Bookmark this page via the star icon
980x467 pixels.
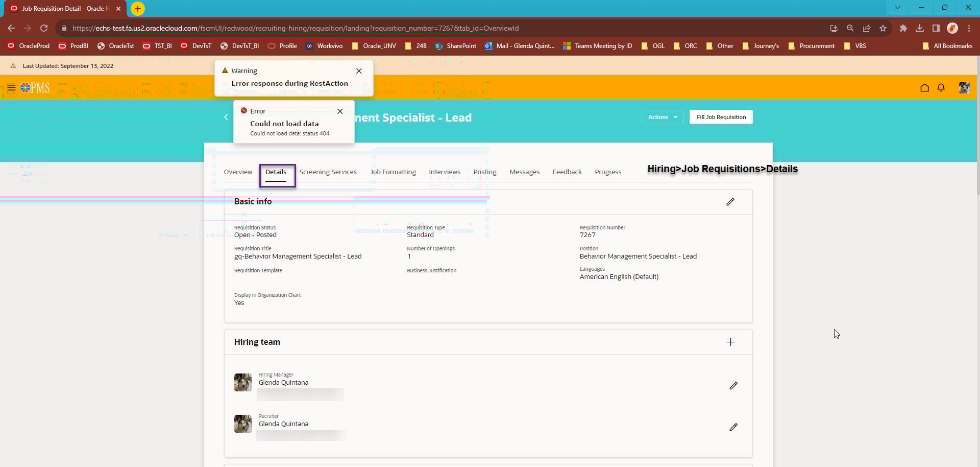tap(883, 28)
